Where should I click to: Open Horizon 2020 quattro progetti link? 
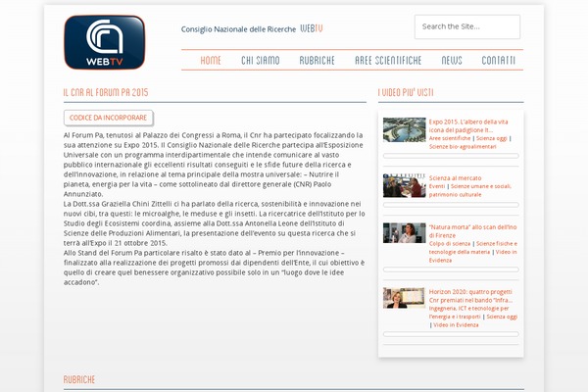tap(470, 296)
